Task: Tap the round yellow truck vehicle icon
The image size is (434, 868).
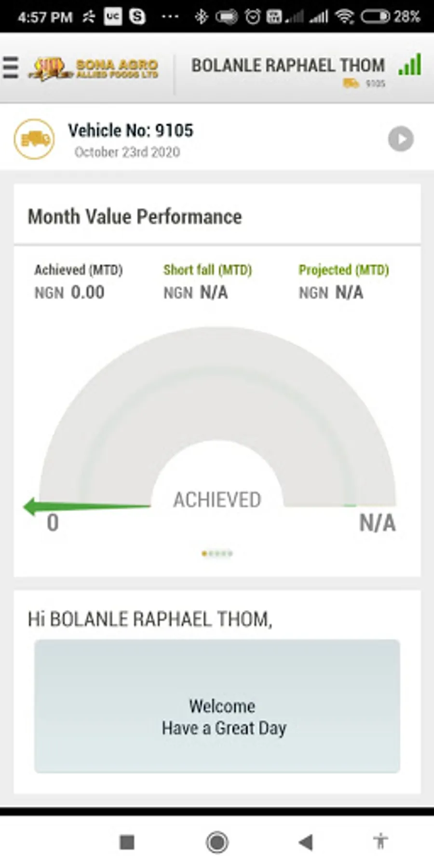Action: pyautogui.click(x=34, y=139)
